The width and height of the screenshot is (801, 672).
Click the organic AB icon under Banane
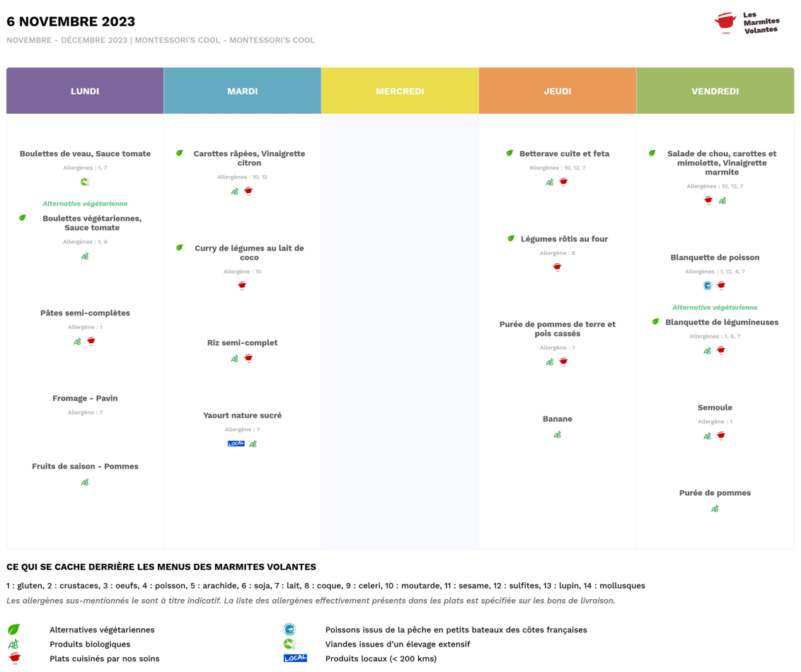click(x=558, y=435)
